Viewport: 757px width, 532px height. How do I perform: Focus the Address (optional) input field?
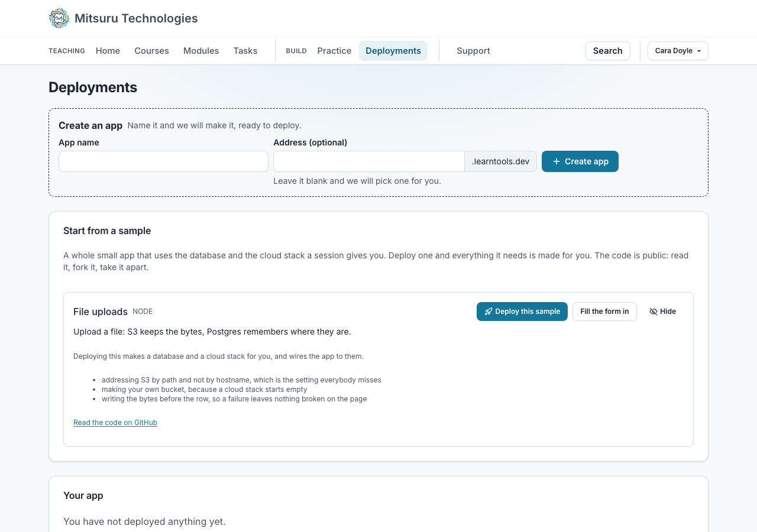pos(369,161)
